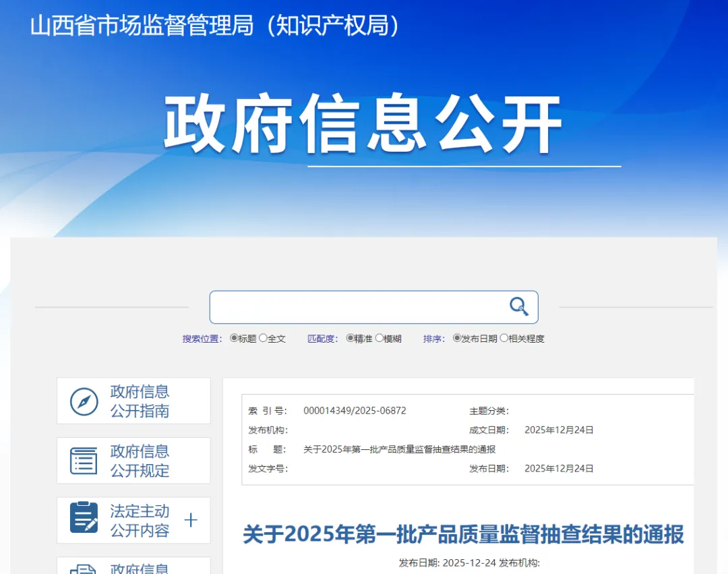This screenshot has width=728, height=574.
Task: Click the index number 000014349/2025-06872
Action: (355, 411)
